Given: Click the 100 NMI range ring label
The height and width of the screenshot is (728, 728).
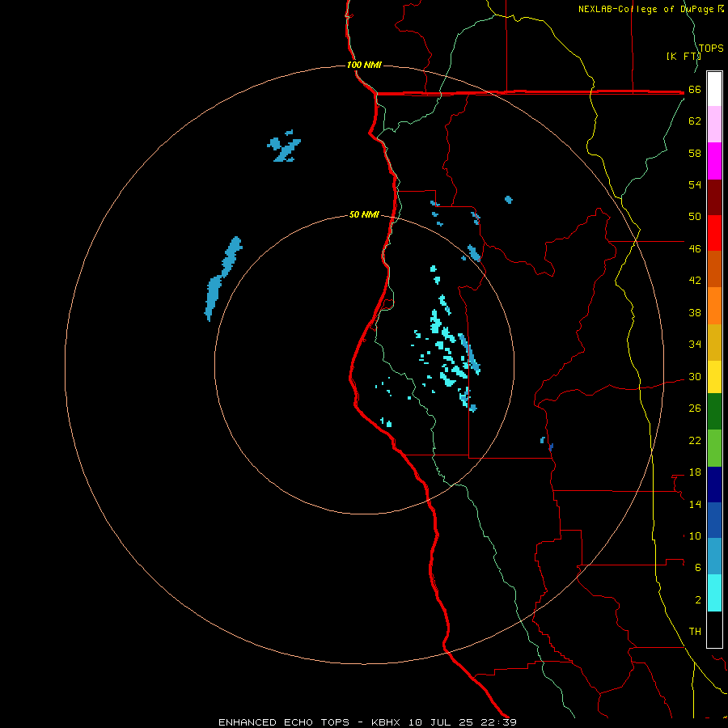Looking at the screenshot, I should (x=365, y=65).
